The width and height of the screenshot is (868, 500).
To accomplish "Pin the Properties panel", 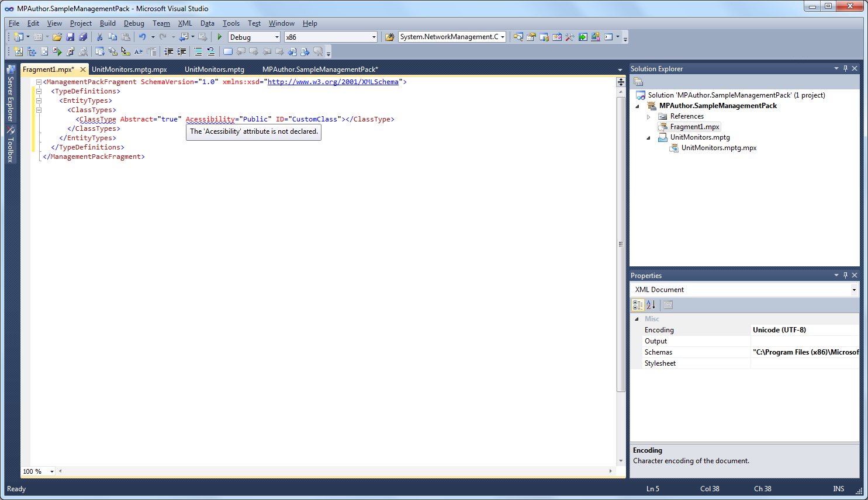I will click(845, 275).
